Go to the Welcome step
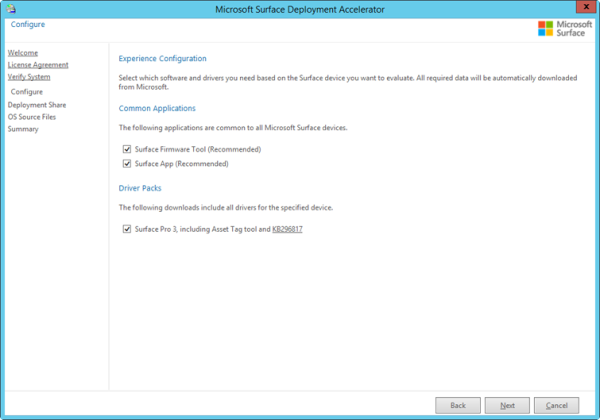600x420 pixels. (23, 53)
